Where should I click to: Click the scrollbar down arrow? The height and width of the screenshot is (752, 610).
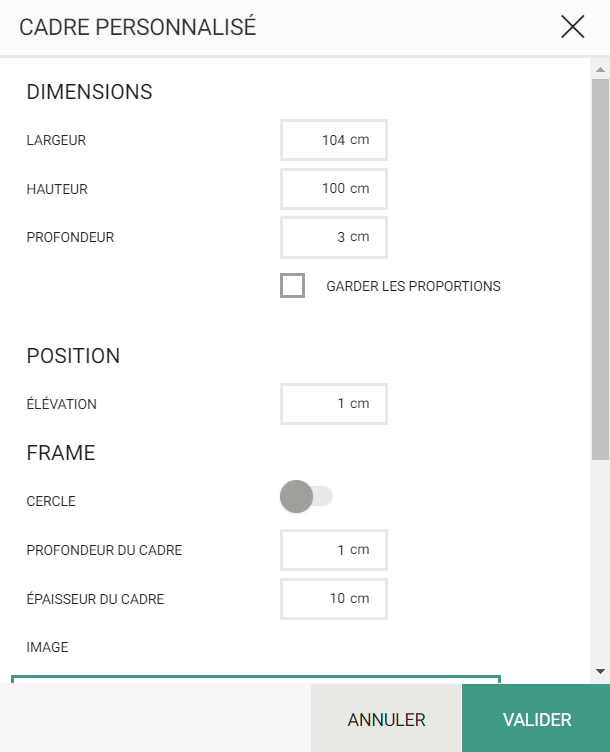click(600, 671)
